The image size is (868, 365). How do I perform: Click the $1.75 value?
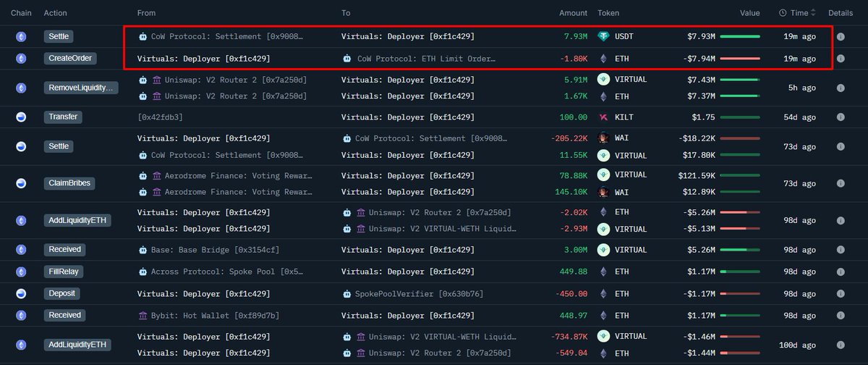pyautogui.click(x=703, y=117)
